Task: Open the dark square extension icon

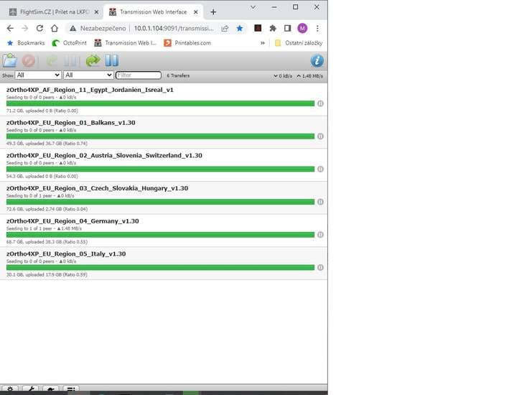Action: point(258,28)
